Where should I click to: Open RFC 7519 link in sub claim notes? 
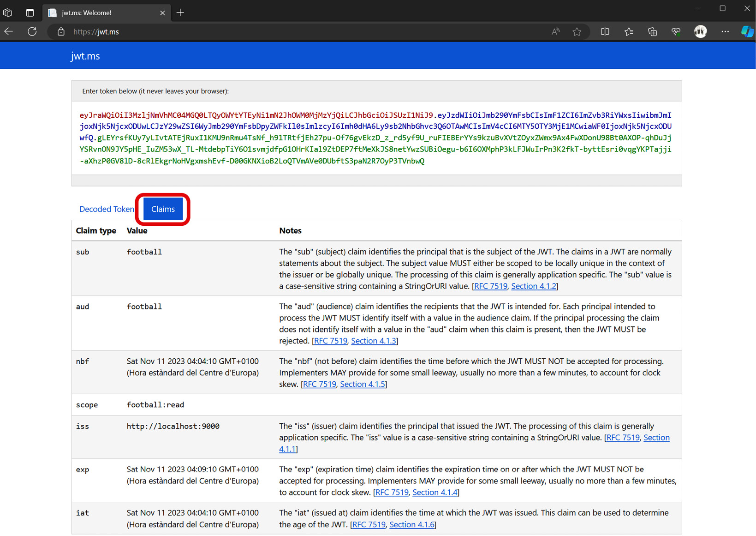tap(491, 286)
